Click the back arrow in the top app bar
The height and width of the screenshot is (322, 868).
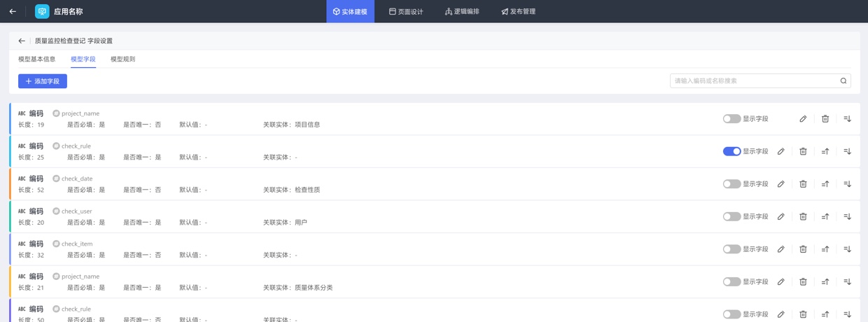13,11
